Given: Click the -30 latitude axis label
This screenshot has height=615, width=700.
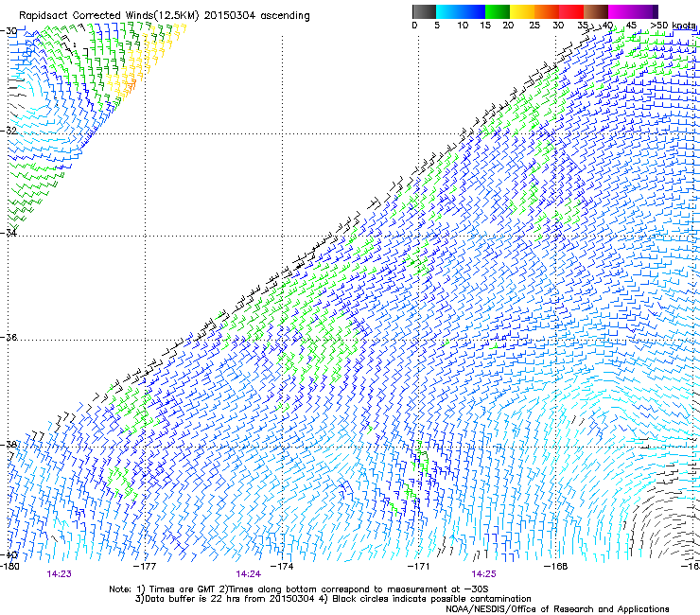Looking at the screenshot, I should tap(9, 31).
